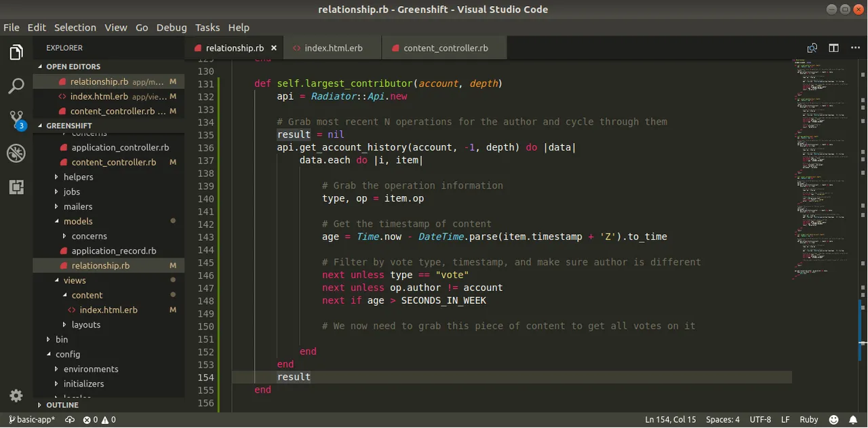Open the Search view icon
Screen dimensions: 868x428
pyautogui.click(x=16, y=86)
